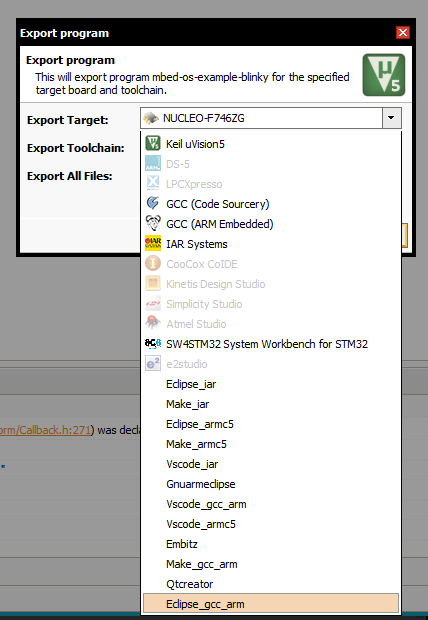
Task: Click disabled CooCox CoIDE option text
Action: pos(202,264)
